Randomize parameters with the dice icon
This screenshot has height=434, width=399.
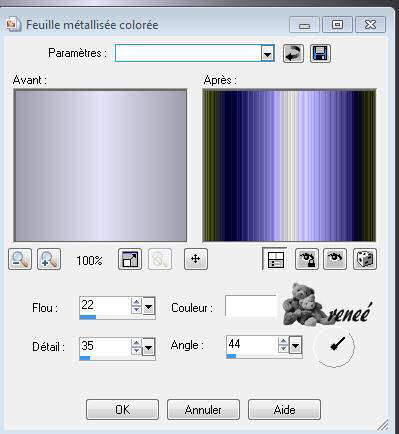[x=365, y=259]
